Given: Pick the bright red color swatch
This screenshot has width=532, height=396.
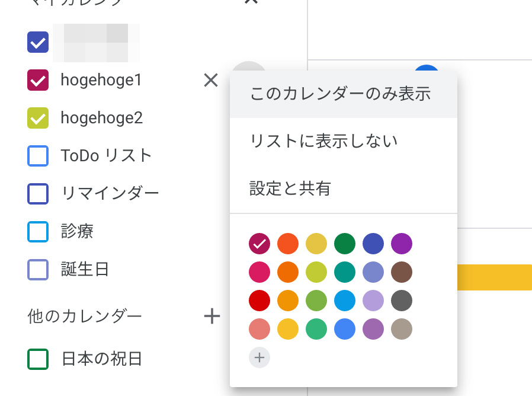Looking at the screenshot, I should [259, 301].
